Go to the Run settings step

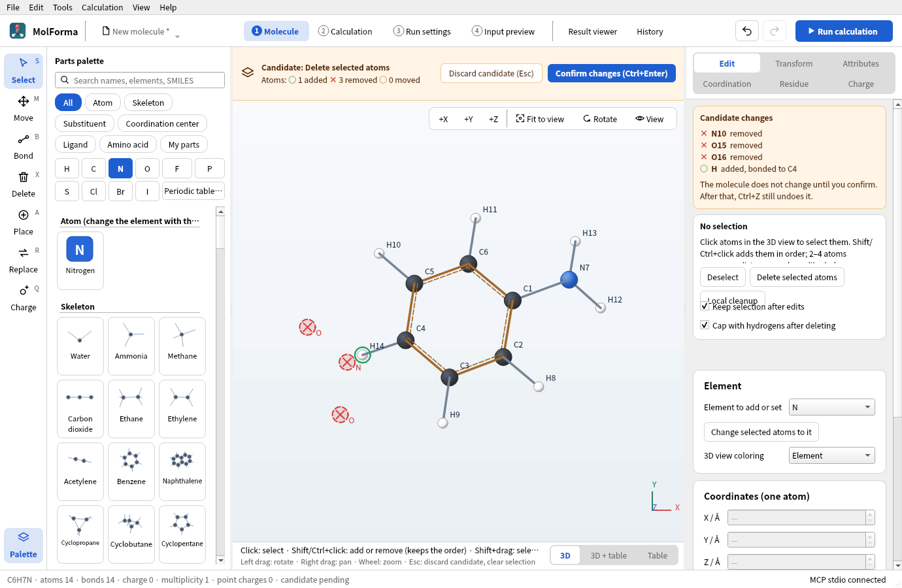422,31
